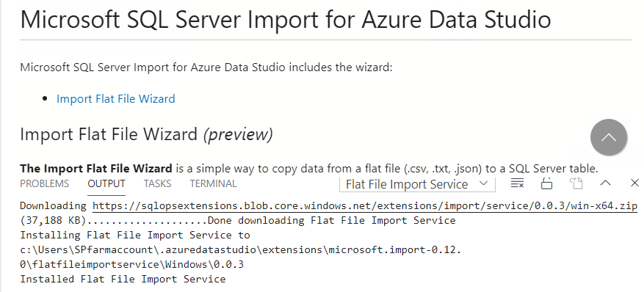This screenshot has width=644, height=292.
Task: Click the .azuredatastudio extensions path line in output
Action: pos(241,249)
